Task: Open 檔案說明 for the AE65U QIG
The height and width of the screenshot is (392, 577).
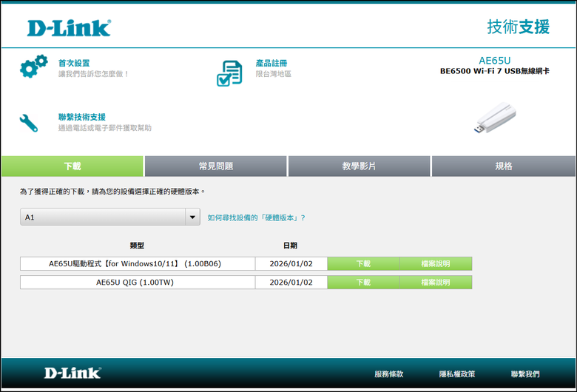Action: 436,283
